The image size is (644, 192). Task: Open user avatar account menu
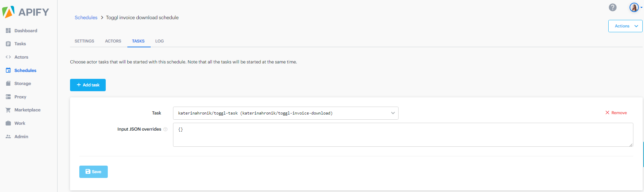pos(634,7)
